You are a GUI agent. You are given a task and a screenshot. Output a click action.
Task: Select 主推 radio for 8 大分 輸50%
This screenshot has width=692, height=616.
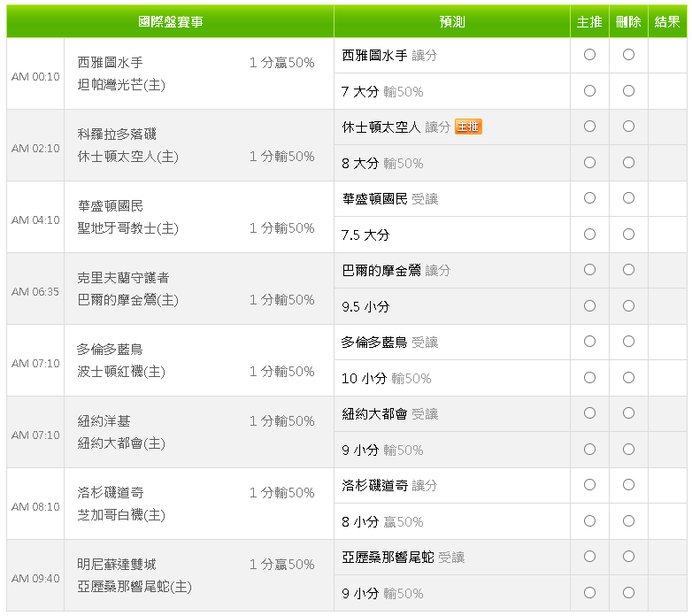(x=589, y=163)
